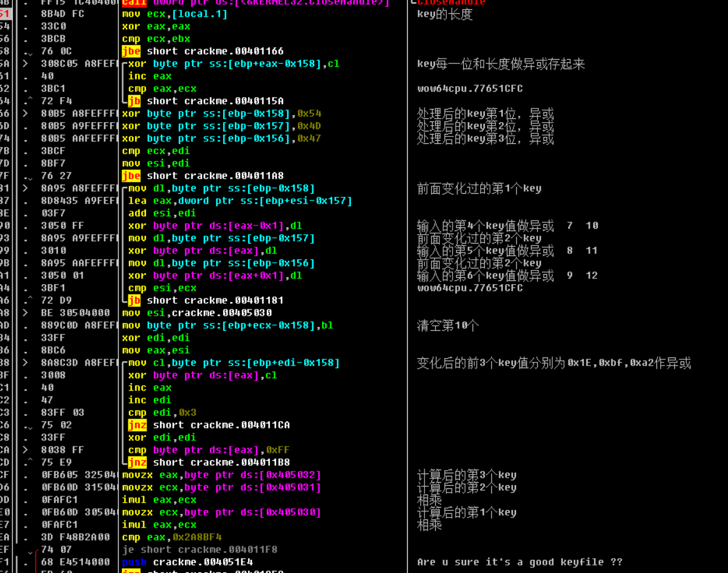Click comment '处理后的key第1位，异或'
Viewport: 728px width, 573px height.
tap(485, 114)
